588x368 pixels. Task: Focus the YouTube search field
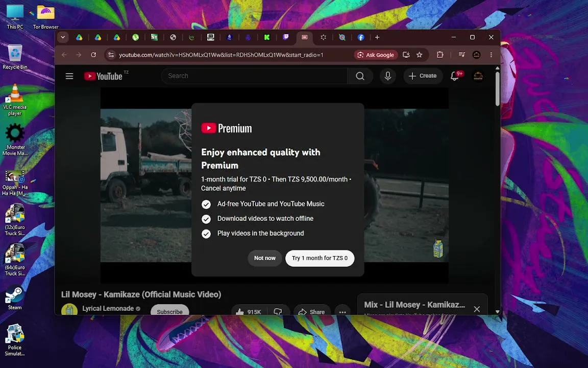[x=255, y=76]
